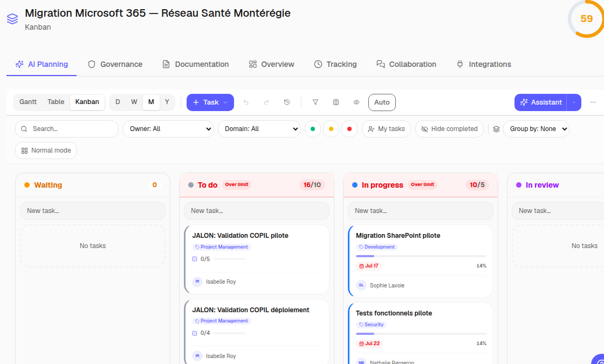Click New task field in In review column
Viewport: 604px width, 364px height.
click(x=558, y=211)
